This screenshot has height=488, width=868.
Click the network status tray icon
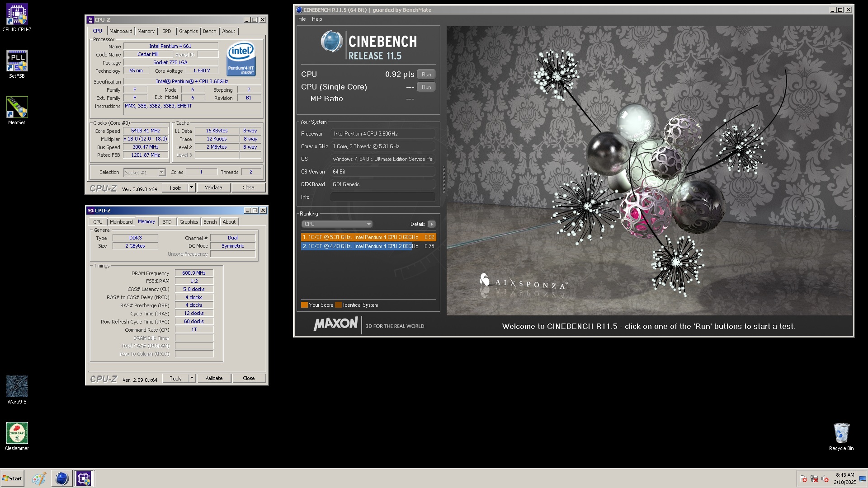coord(814,479)
